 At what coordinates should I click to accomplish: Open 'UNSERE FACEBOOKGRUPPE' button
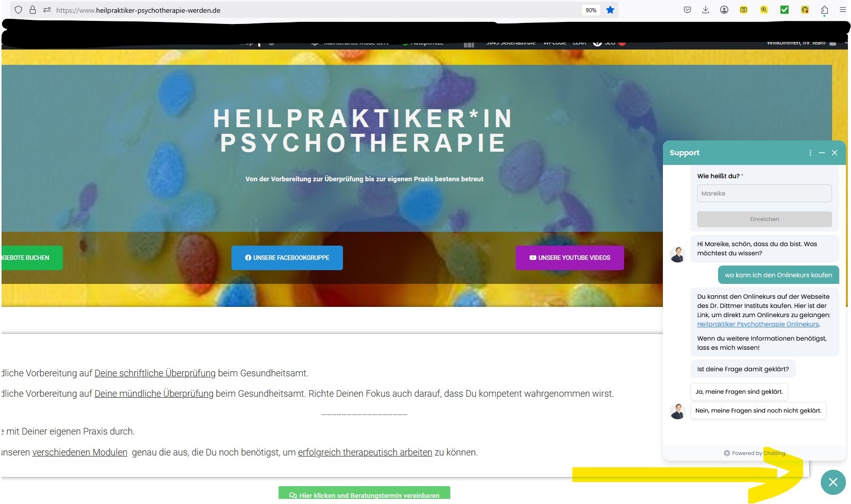tap(287, 258)
